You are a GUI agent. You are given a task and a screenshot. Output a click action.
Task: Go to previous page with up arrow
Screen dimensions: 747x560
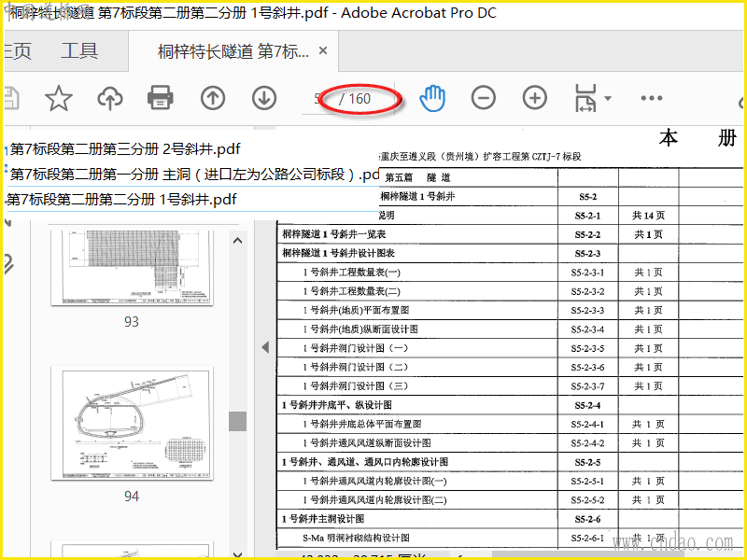[x=213, y=98]
